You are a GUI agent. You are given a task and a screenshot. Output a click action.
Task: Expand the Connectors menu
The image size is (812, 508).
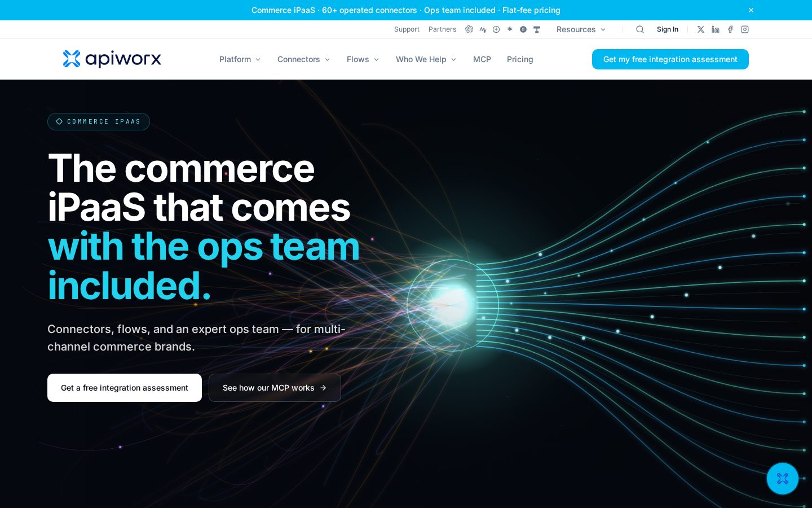pyautogui.click(x=303, y=59)
